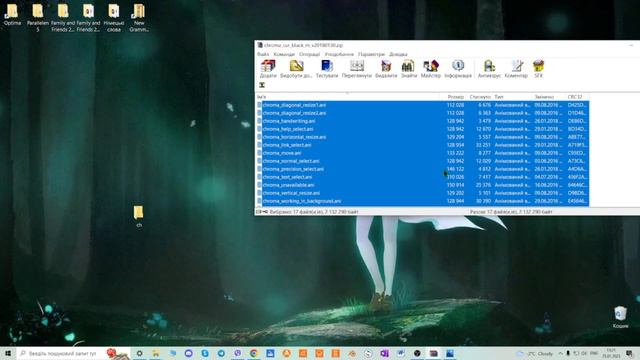Select the New Gramm... desktop folder

tap(139, 18)
